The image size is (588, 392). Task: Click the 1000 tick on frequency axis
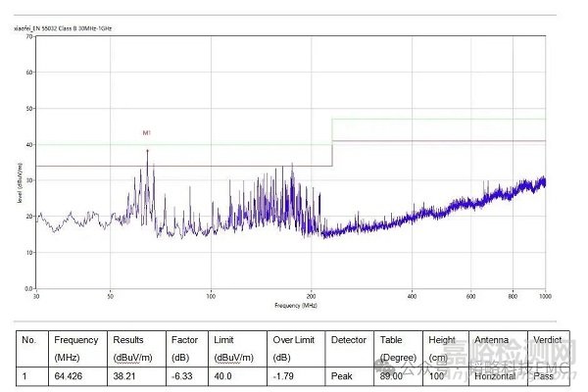(x=544, y=296)
